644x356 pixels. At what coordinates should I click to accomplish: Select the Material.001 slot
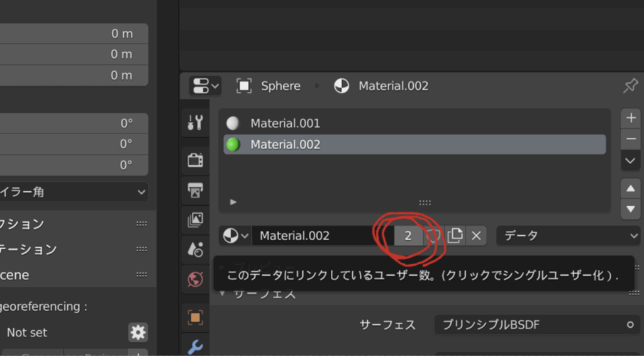pos(285,123)
